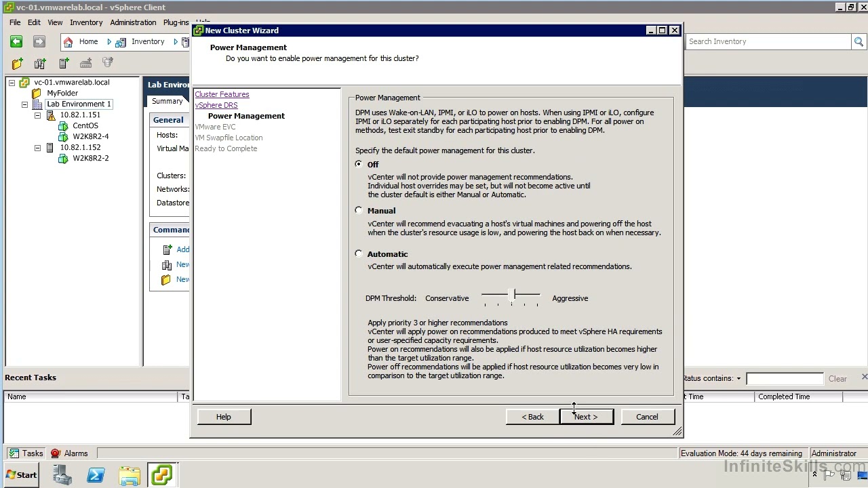
Task: Open the Tasks status bar panel
Action: click(26, 453)
